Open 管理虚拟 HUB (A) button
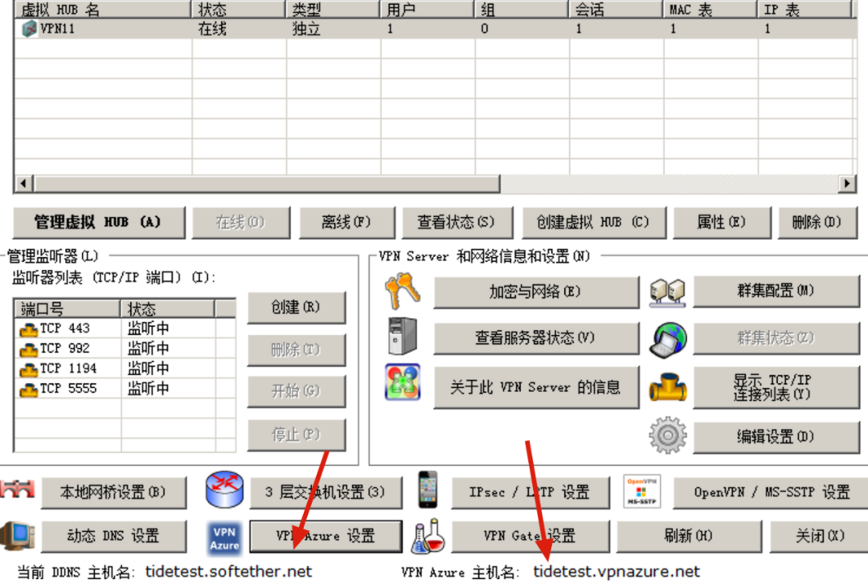Screen dimensions: 868x588 (99, 223)
